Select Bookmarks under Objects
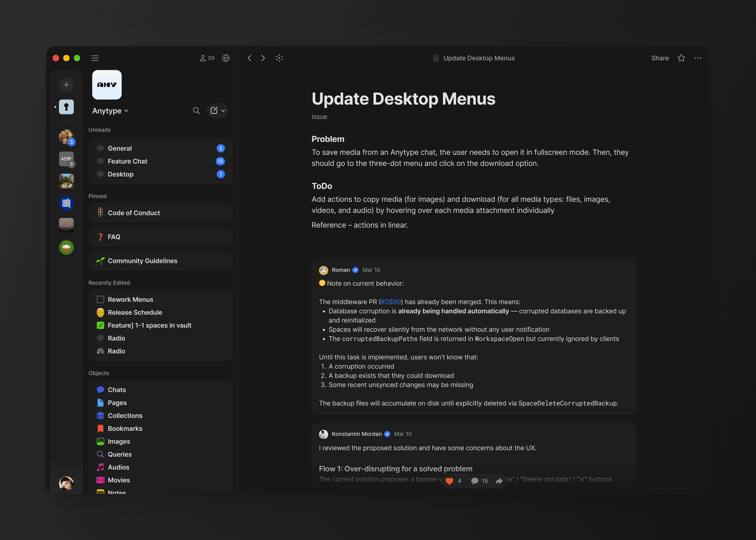 click(x=160, y=429)
